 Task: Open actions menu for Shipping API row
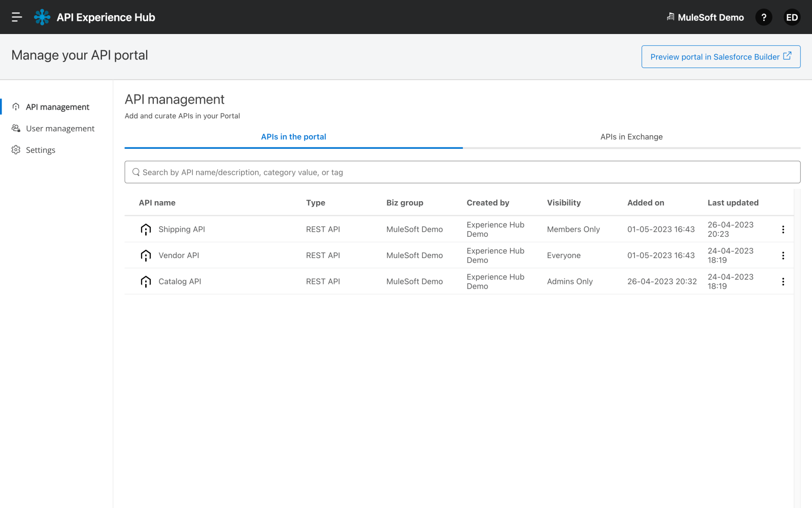pos(783,230)
